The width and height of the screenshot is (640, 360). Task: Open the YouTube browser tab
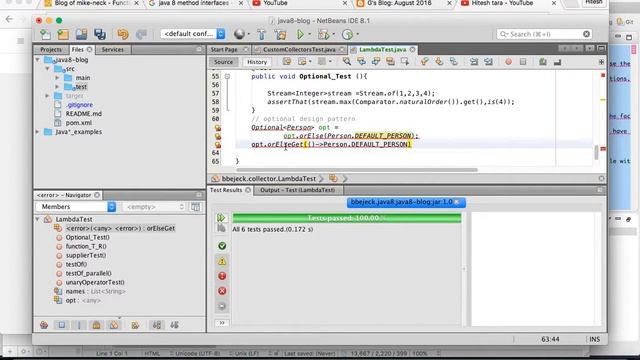click(300, 3)
